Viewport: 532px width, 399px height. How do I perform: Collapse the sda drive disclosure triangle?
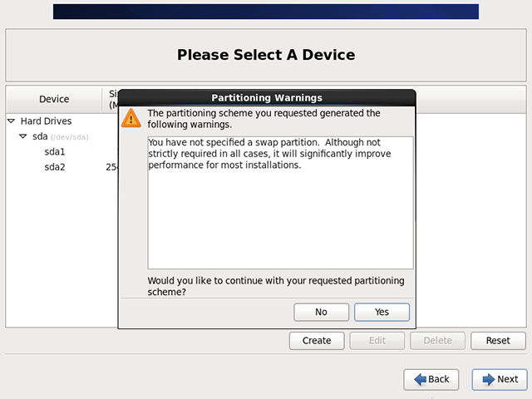(23, 136)
